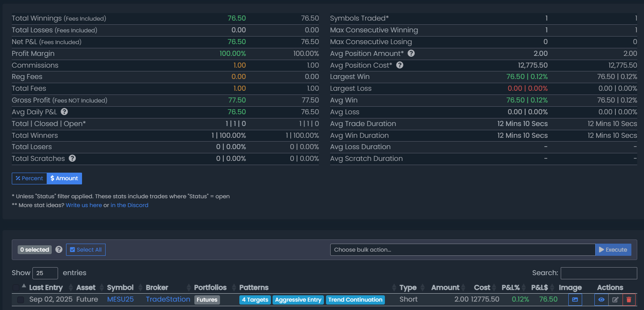The height and width of the screenshot is (310, 644).
Task: Click the help icon next to Avg Daily P&L
Action: (64, 112)
